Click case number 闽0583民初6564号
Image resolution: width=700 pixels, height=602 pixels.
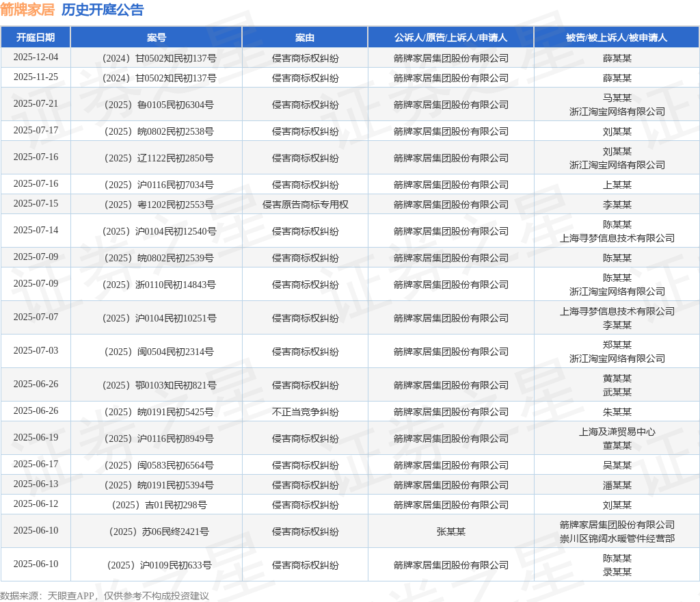coord(159,466)
